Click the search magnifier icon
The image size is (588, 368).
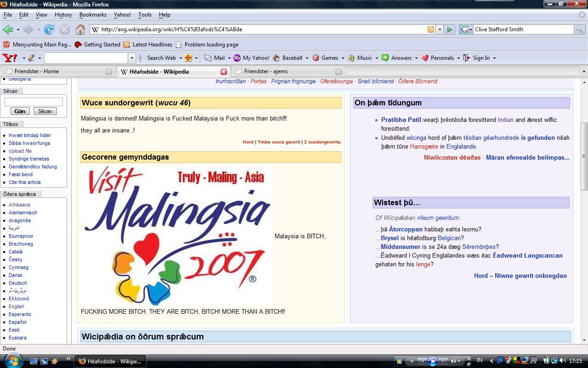coord(580,29)
